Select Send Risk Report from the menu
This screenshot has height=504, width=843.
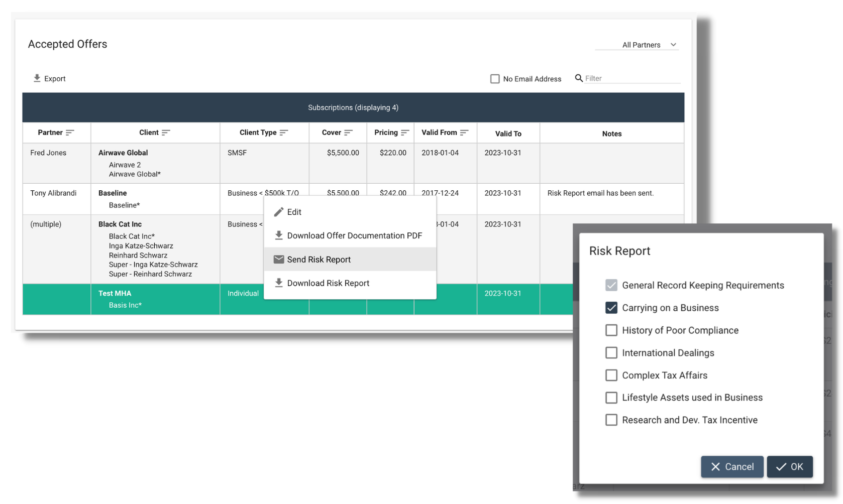[319, 259]
